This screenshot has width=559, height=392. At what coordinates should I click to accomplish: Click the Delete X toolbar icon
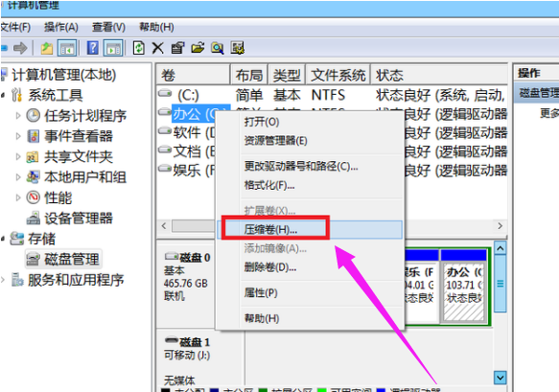tap(158, 48)
